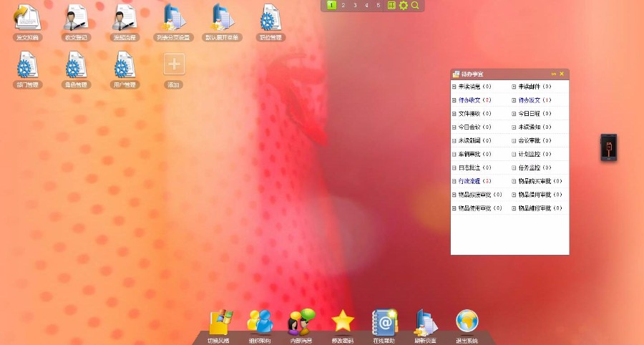Switch to desktop page 5
The height and width of the screenshot is (345, 644).
[379, 5]
